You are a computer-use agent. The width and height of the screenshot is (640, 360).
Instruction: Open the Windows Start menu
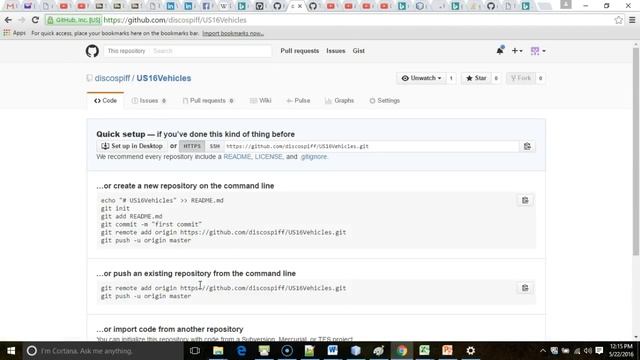click(x=11, y=351)
